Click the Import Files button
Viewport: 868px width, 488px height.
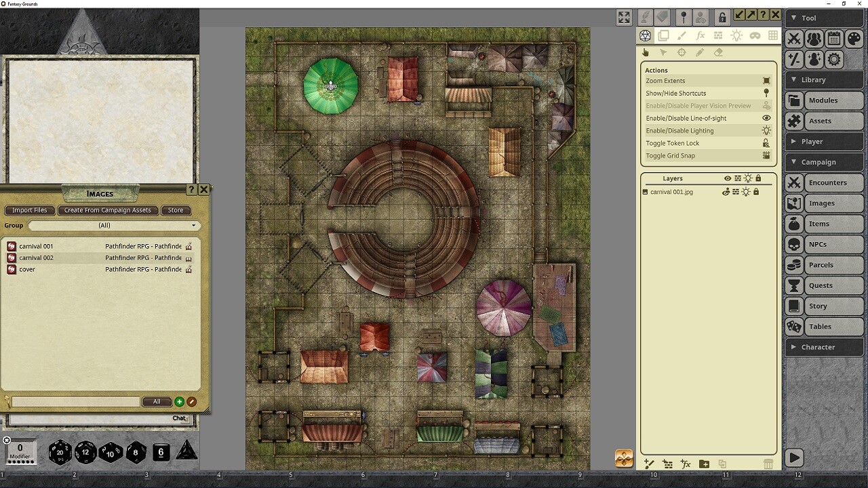(29, 210)
